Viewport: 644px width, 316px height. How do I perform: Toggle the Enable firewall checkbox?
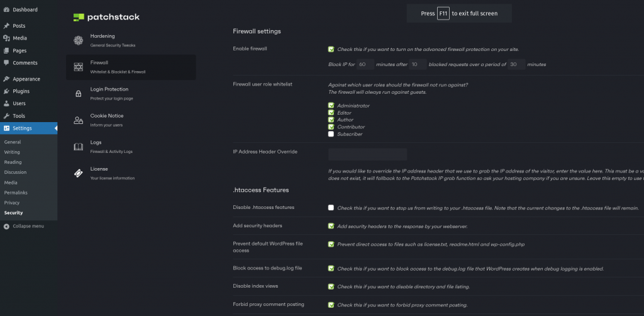point(331,49)
